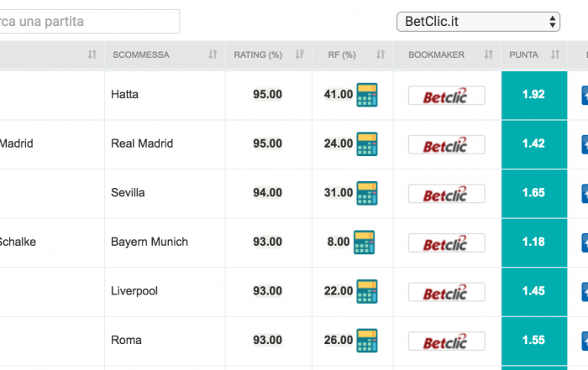Open the BetClic.it bookmaker dropdown

(x=478, y=22)
